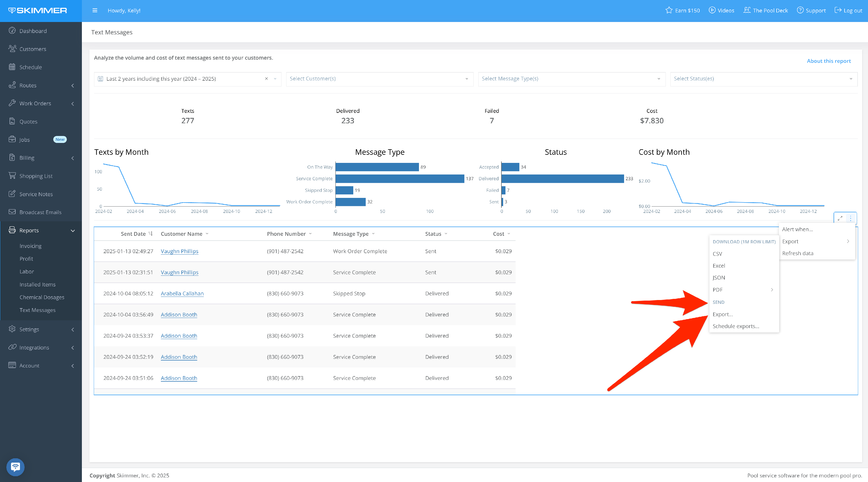Click the three-dot options icon above table

coord(850,218)
